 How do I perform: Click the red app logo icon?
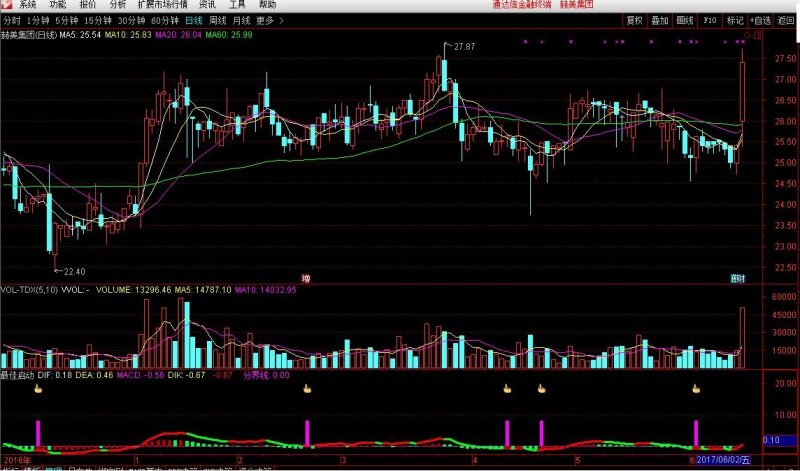coord(8,5)
